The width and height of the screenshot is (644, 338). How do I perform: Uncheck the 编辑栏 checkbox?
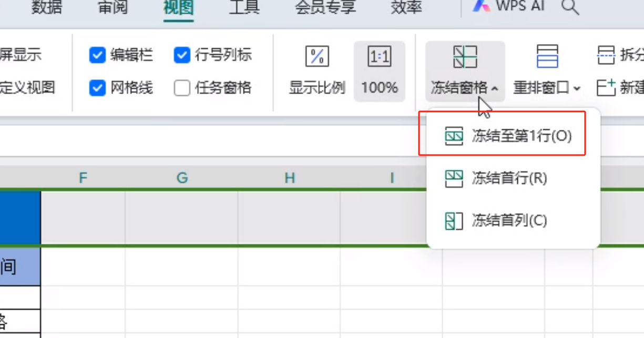point(98,55)
